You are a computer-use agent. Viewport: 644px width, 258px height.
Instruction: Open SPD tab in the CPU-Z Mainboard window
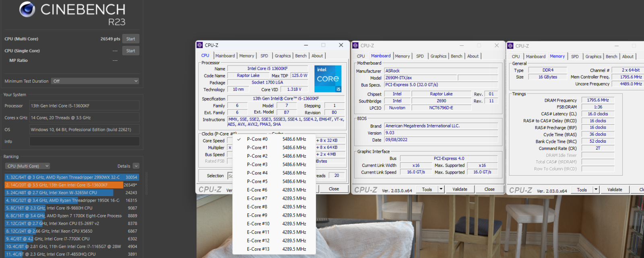click(x=420, y=56)
